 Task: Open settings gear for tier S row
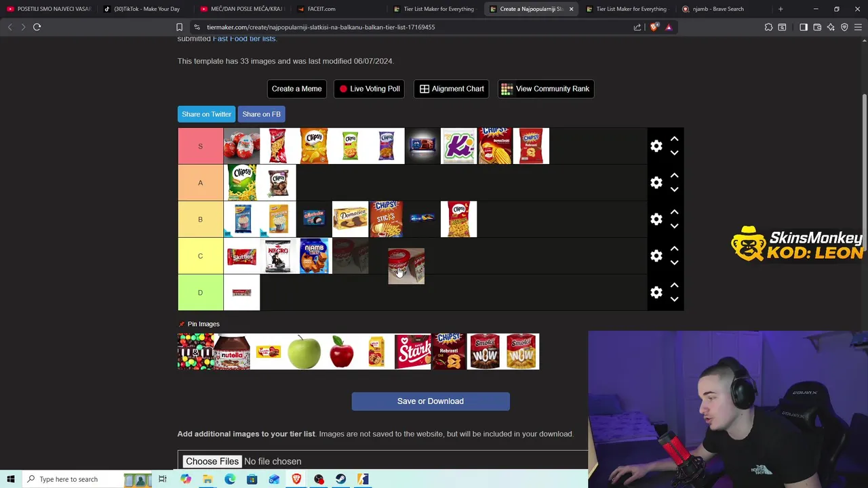tap(656, 146)
